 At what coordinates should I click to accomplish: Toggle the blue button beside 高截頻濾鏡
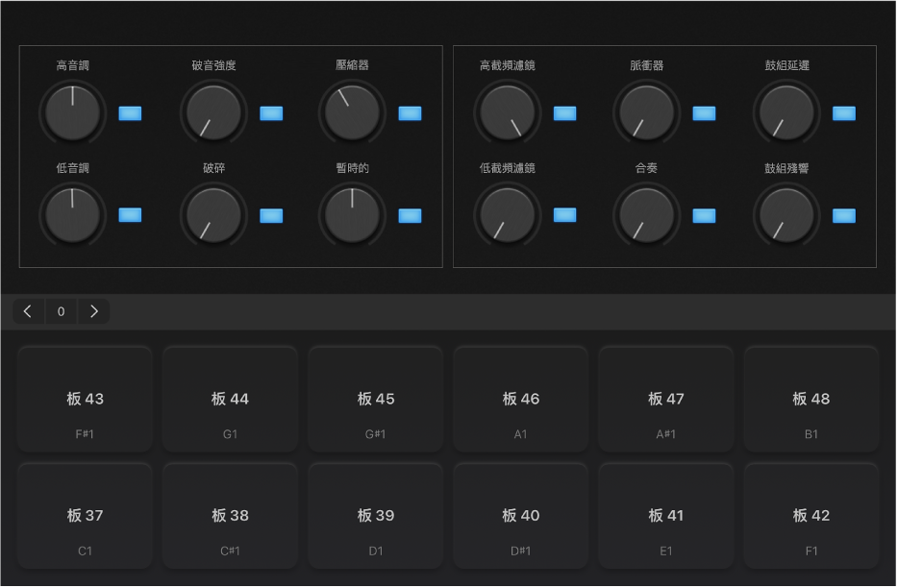click(565, 113)
